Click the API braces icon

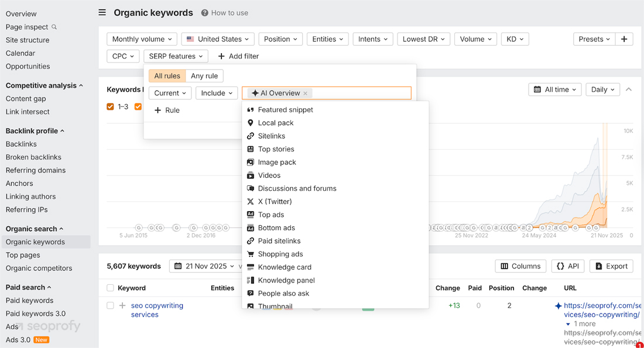(x=559, y=266)
